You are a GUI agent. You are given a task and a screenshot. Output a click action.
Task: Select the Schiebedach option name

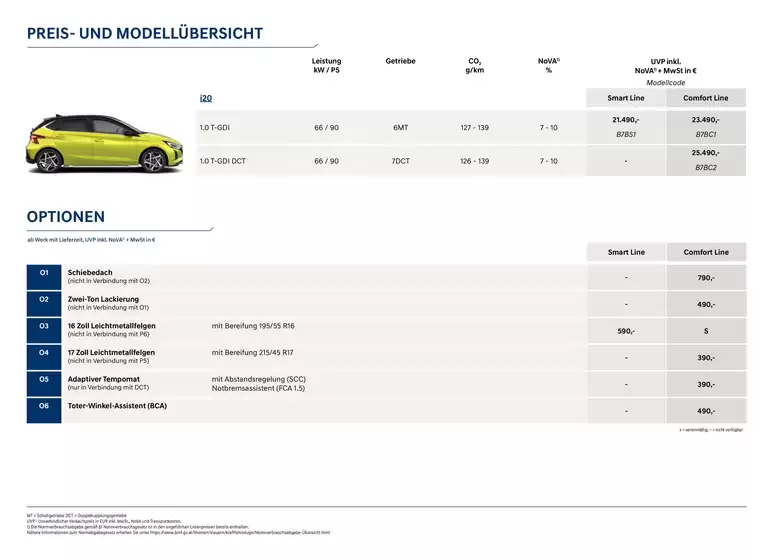click(90, 273)
